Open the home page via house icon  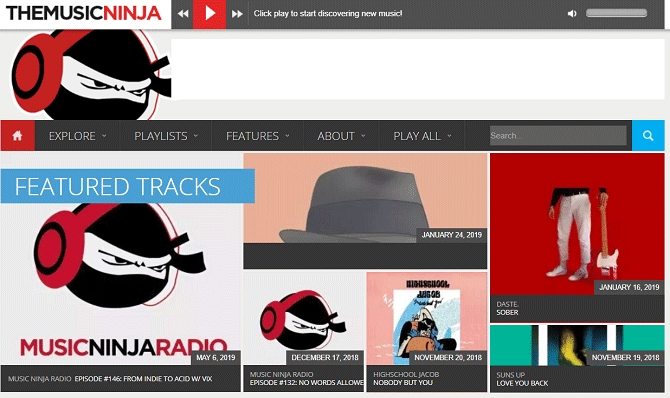coord(18,136)
